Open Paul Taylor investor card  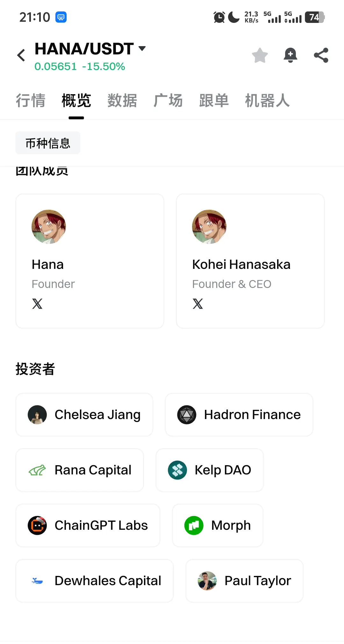point(244,581)
